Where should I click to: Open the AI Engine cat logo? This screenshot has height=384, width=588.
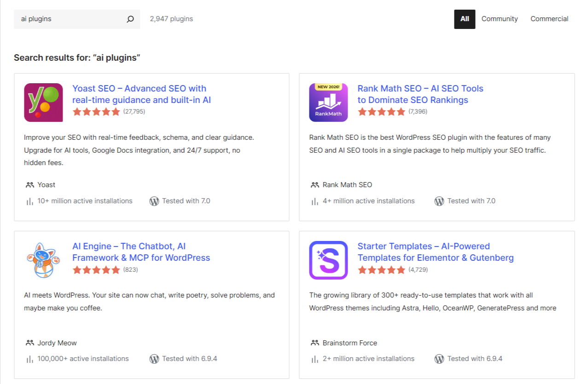[x=43, y=260]
